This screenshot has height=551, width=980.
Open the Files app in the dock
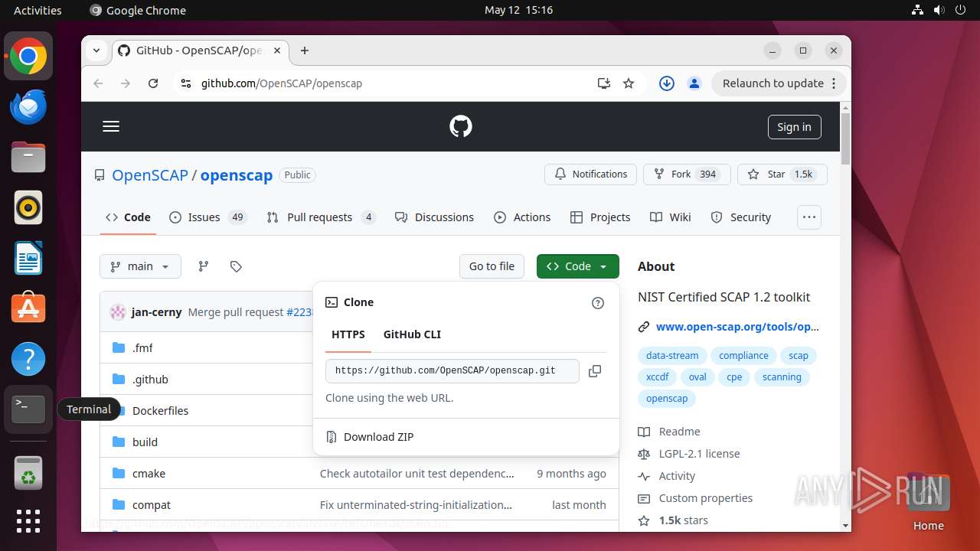click(28, 158)
